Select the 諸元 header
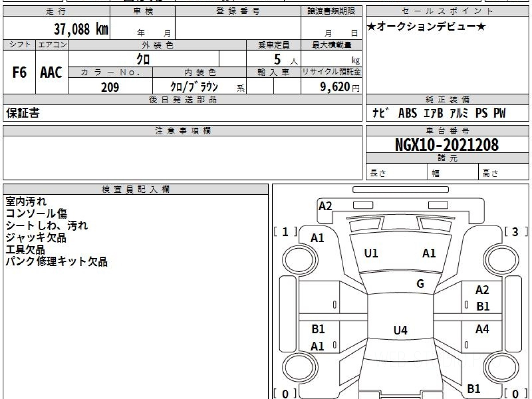Viewport: 532px width, 399px height. pyautogui.click(x=447, y=158)
